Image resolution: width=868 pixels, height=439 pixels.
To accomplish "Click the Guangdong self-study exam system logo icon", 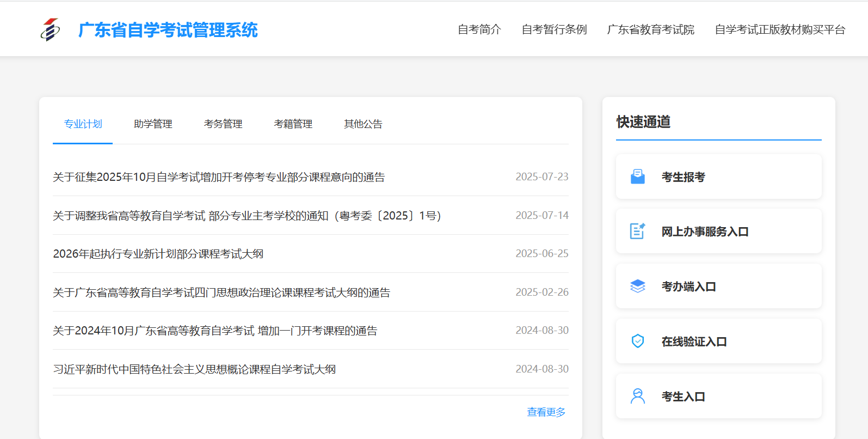I will pyautogui.click(x=50, y=29).
